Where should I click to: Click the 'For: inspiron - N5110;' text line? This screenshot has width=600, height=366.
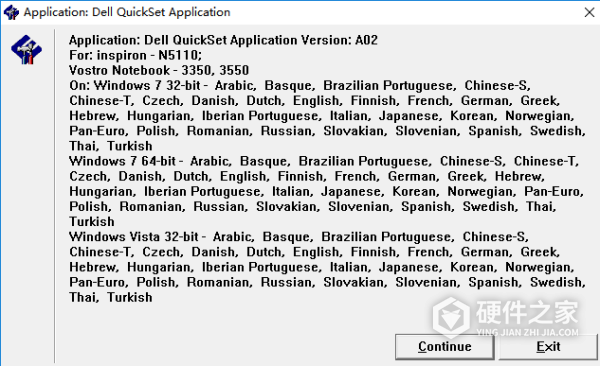tap(135, 56)
